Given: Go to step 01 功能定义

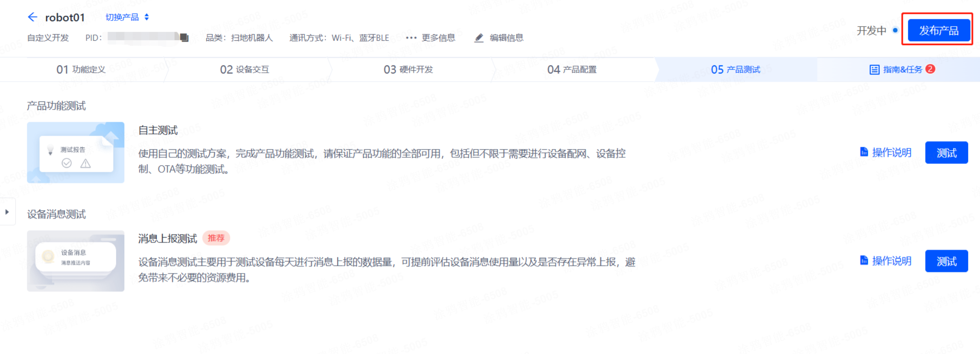Looking at the screenshot, I should click(x=81, y=70).
